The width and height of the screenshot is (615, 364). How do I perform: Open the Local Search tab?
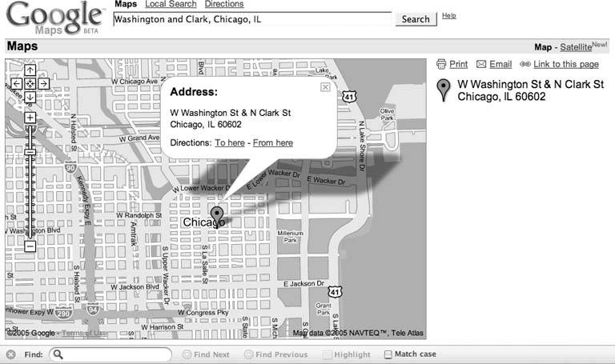pos(170,5)
